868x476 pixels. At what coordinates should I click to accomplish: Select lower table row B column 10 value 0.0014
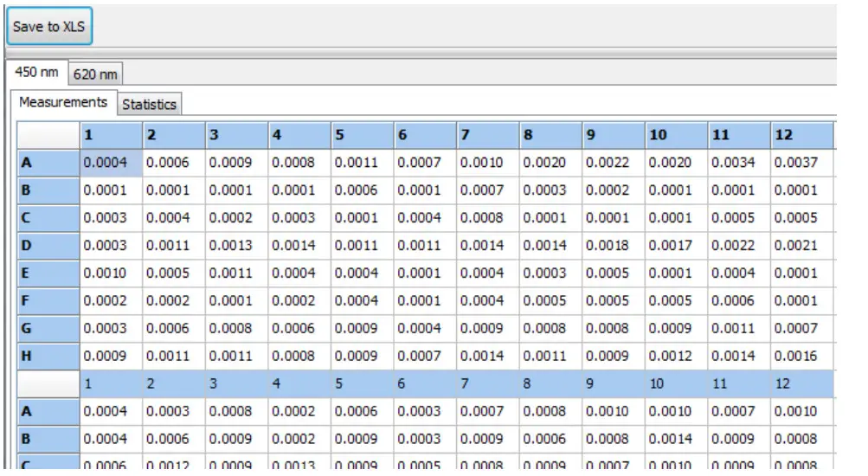(677, 440)
